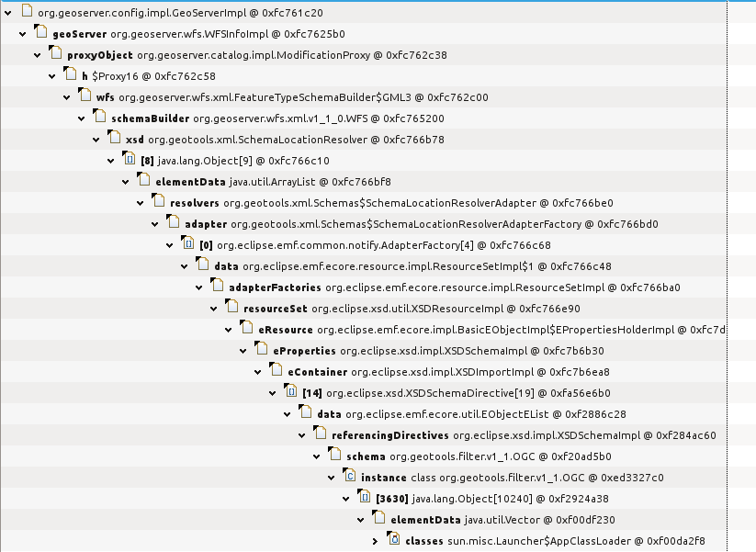The image size is (756, 552).
Task: Click the referencingDirectives XSDSchemaImpl icon
Action: pos(321,433)
